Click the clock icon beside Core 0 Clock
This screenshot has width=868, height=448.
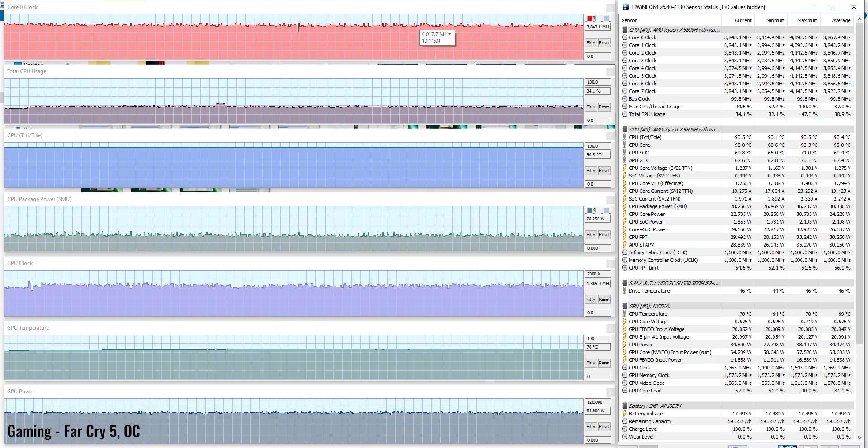click(x=625, y=38)
